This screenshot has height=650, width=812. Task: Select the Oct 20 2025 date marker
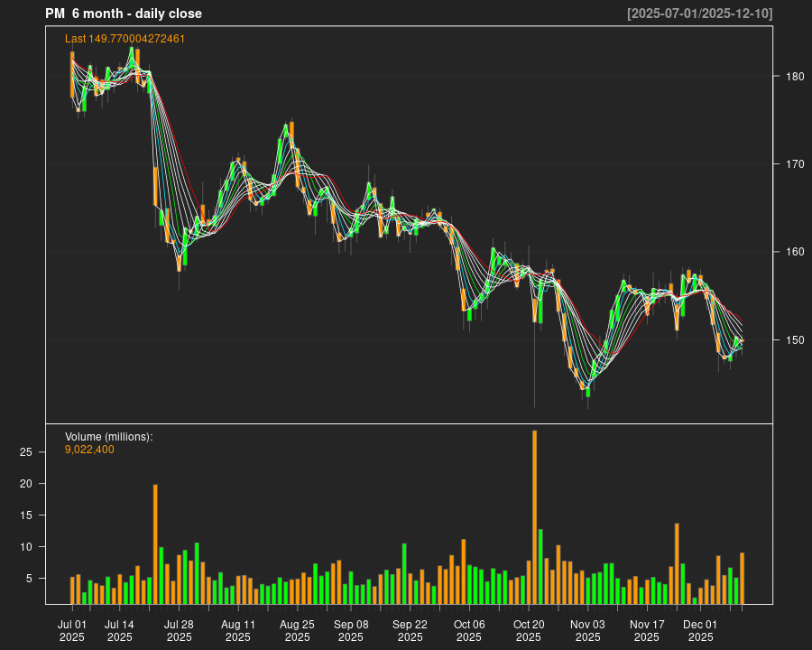coord(529,630)
